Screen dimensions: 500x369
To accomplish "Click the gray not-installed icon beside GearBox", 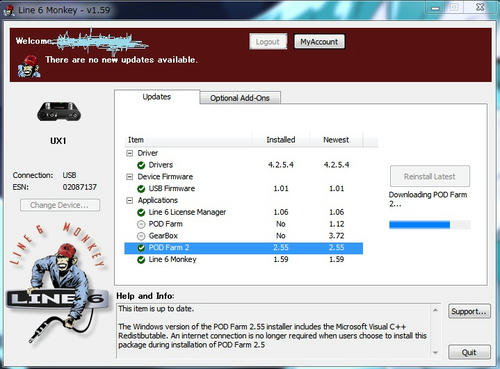I will 141,236.
